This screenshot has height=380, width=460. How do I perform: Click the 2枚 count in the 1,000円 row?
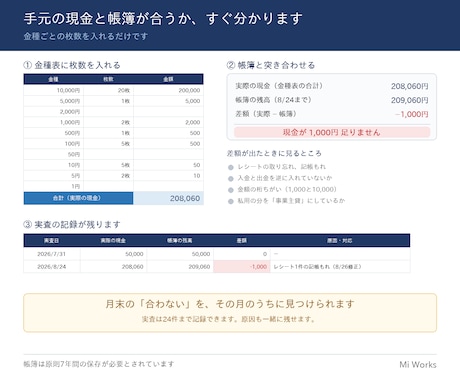click(108, 122)
